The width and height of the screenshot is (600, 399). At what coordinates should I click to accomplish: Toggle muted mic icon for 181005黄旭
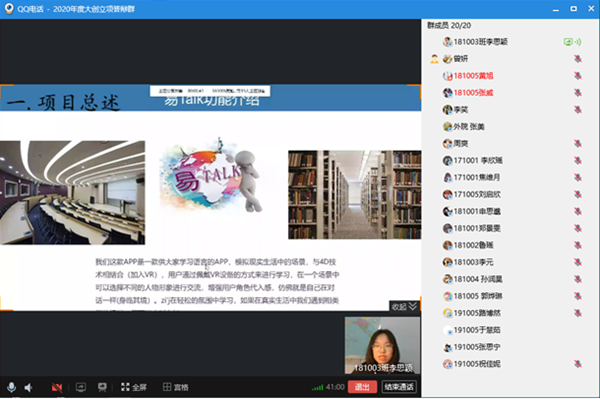click(577, 76)
